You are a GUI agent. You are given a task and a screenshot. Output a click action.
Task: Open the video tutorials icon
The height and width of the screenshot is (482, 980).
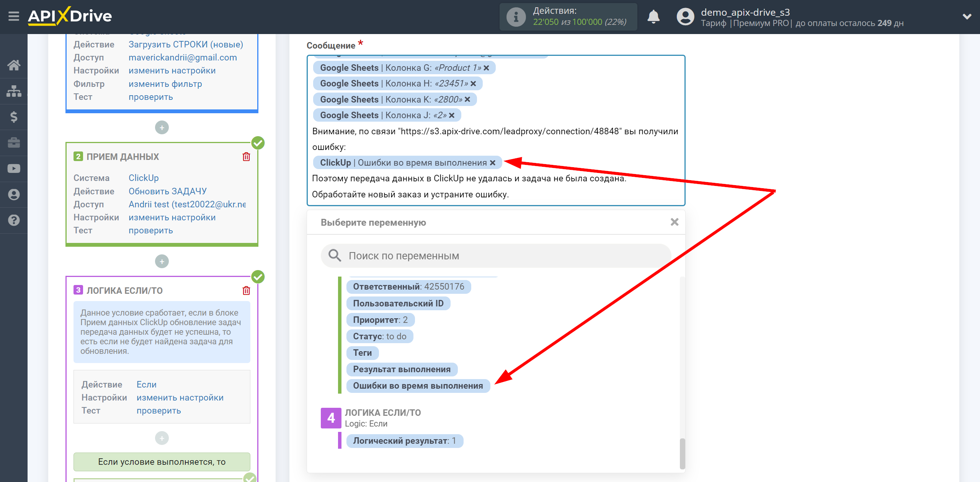[14, 169]
